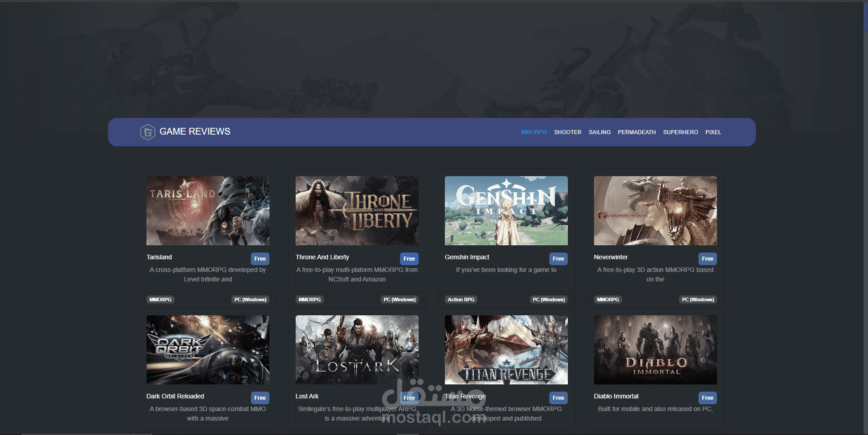Go to the SUPERHERO category
This screenshot has height=435, width=868.
click(x=680, y=132)
